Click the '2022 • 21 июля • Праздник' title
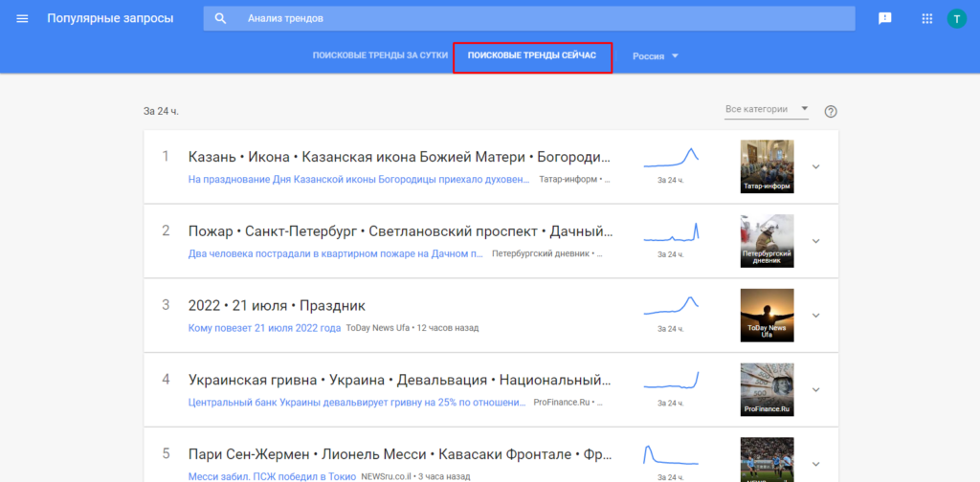Image resolution: width=980 pixels, height=482 pixels. coord(277,306)
